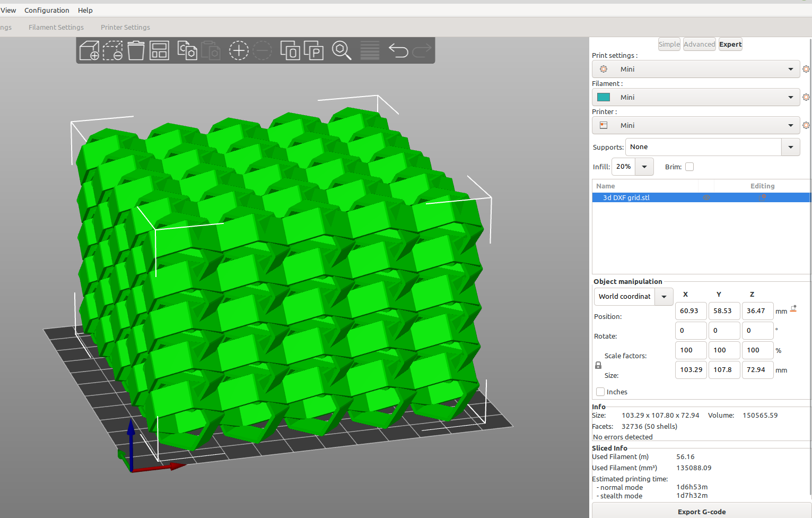
Task: Click the Delete all (trash) icon
Action: [136, 50]
